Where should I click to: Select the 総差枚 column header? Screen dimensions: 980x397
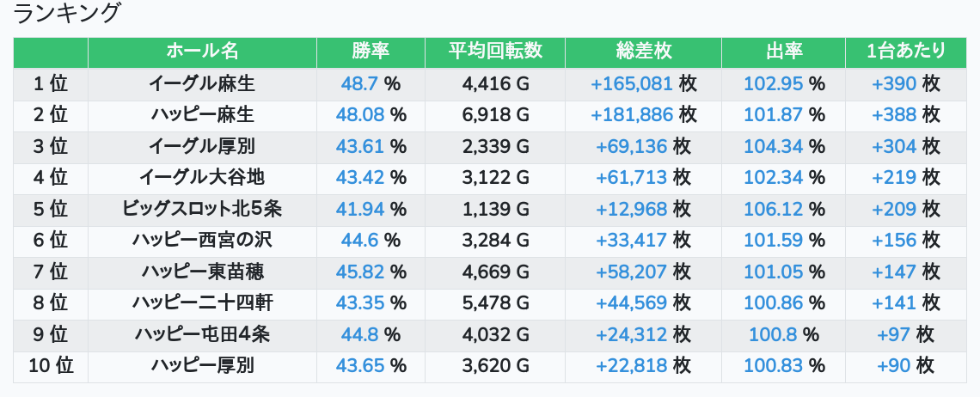[643, 52]
